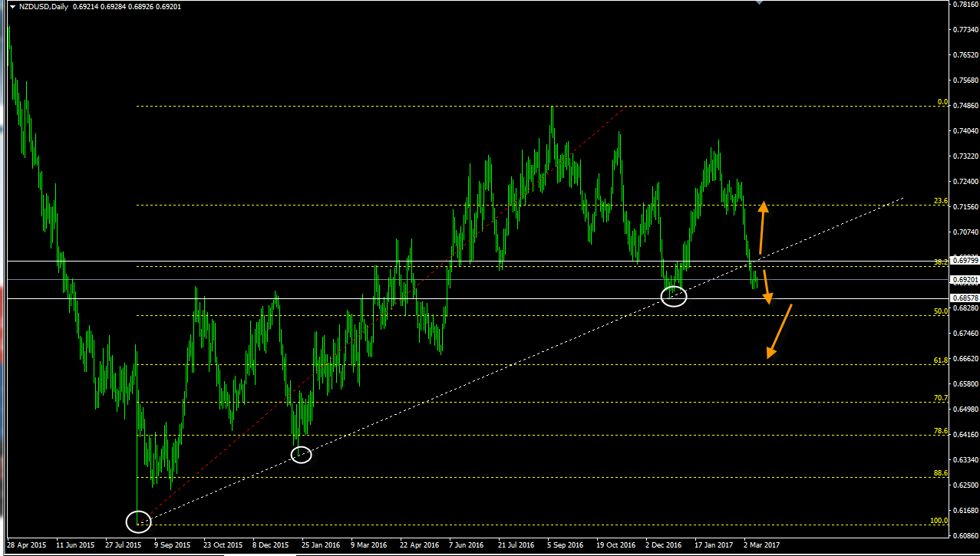The height and width of the screenshot is (556, 980).
Task: Click the 61.8 Fibonacci level label
Action: click(941, 360)
